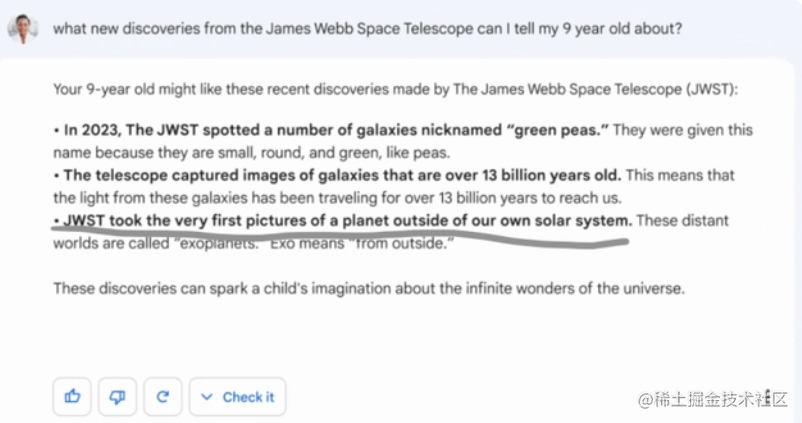Click the hand-drawn grey underline stroke
802x423 pixels.
pyautogui.click(x=340, y=237)
